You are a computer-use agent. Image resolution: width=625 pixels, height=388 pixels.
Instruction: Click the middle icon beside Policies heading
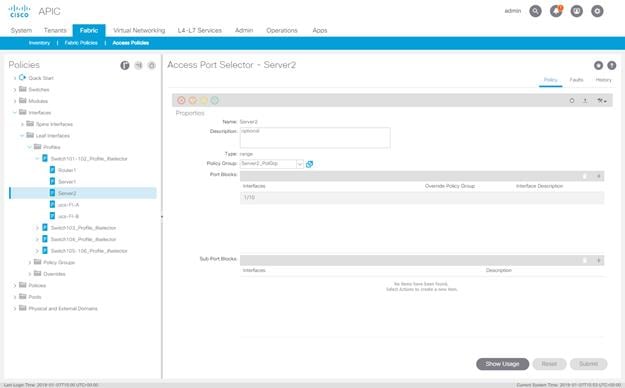[138, 65]
